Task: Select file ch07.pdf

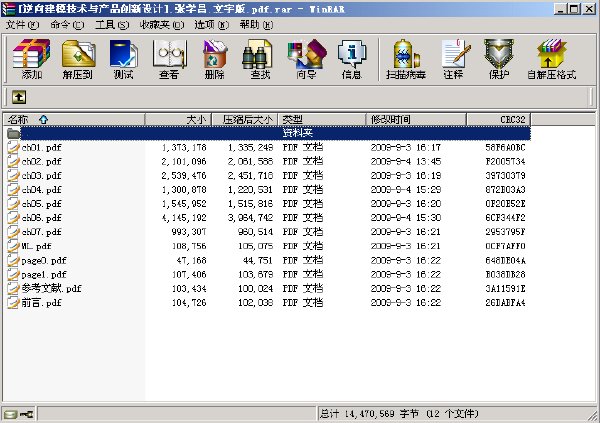Action: pyautogui.click(x=41, y=232)
